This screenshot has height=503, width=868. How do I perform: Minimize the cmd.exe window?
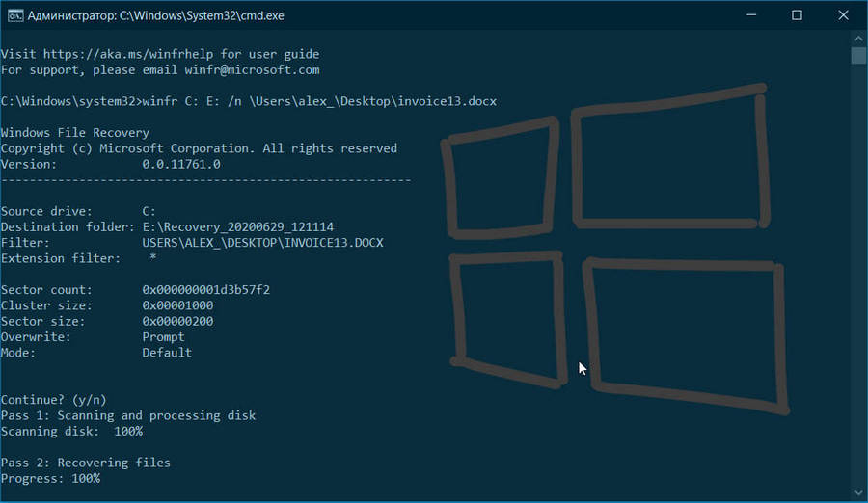click(x=751, y=15)
